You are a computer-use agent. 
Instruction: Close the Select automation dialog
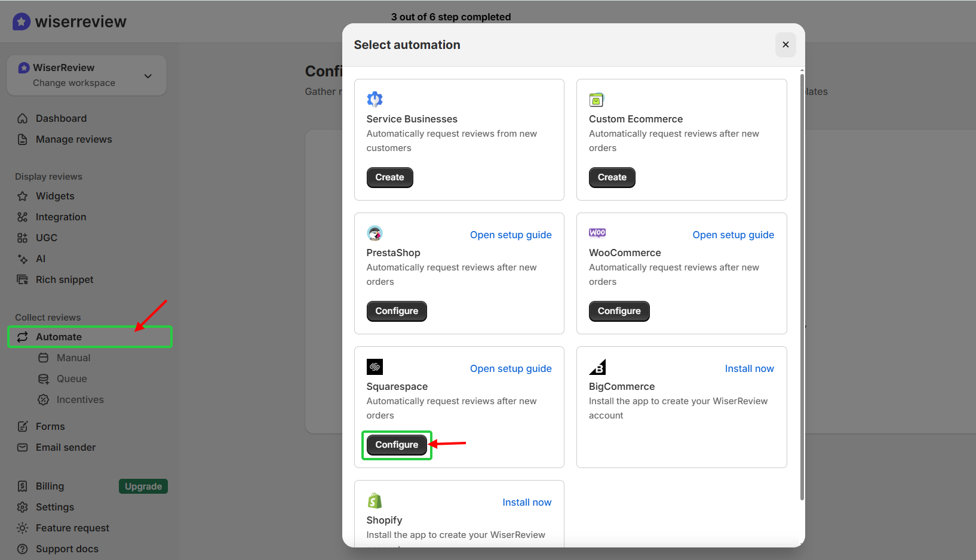785,45
